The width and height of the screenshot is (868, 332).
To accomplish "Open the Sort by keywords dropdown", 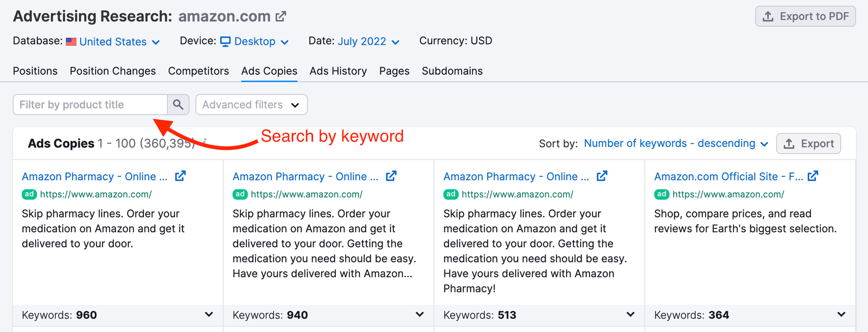I will 675,143.
